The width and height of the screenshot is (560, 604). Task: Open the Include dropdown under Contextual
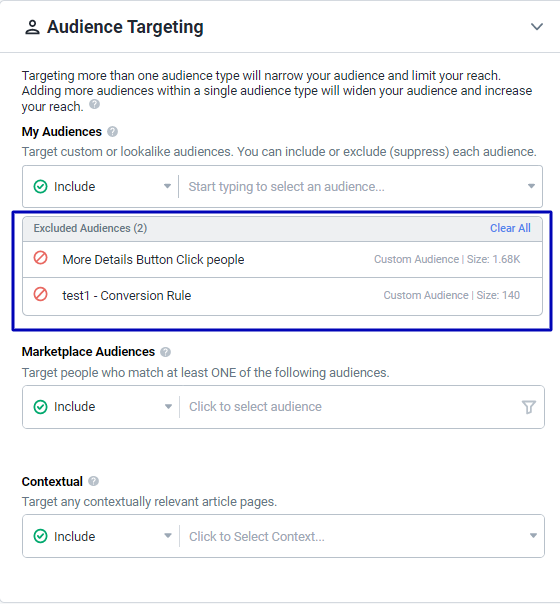point(102,536)
